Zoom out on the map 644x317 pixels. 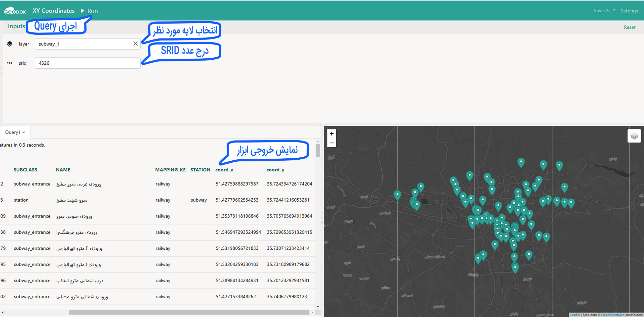pos(332,143)
